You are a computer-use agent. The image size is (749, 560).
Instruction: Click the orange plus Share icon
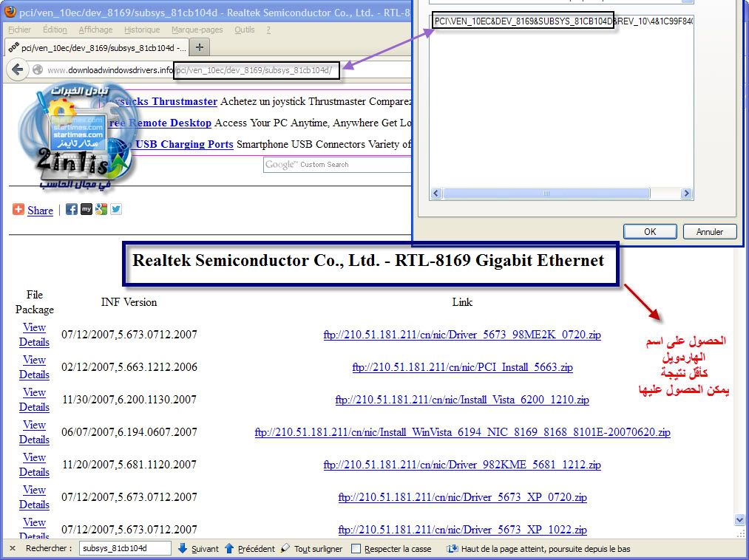18,209
